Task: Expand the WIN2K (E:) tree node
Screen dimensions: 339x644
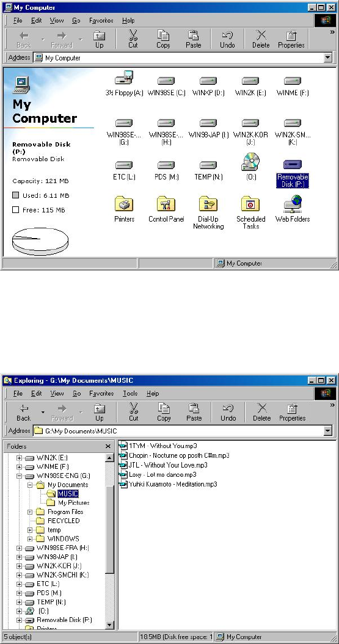Action: [x=19, y=458]
